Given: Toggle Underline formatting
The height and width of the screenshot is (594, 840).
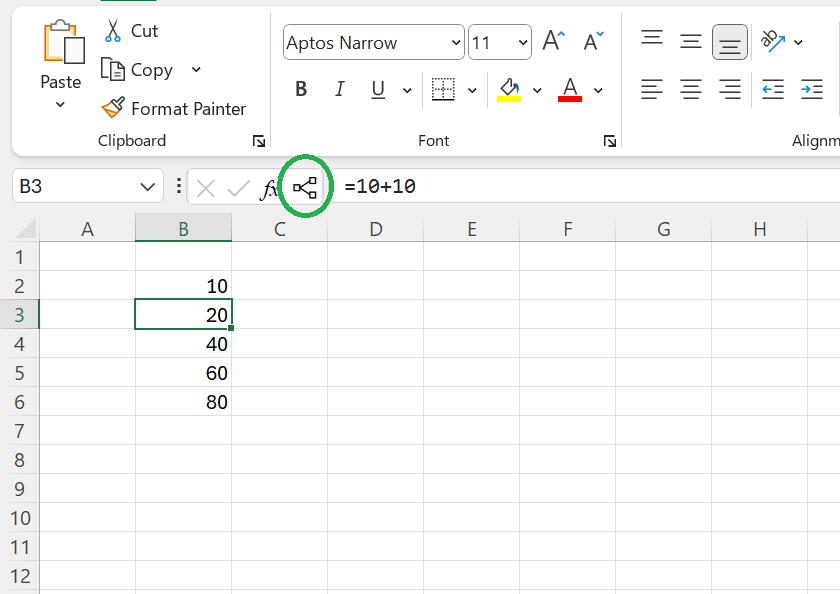Looking at the screenshot, I should click(378, 89).
